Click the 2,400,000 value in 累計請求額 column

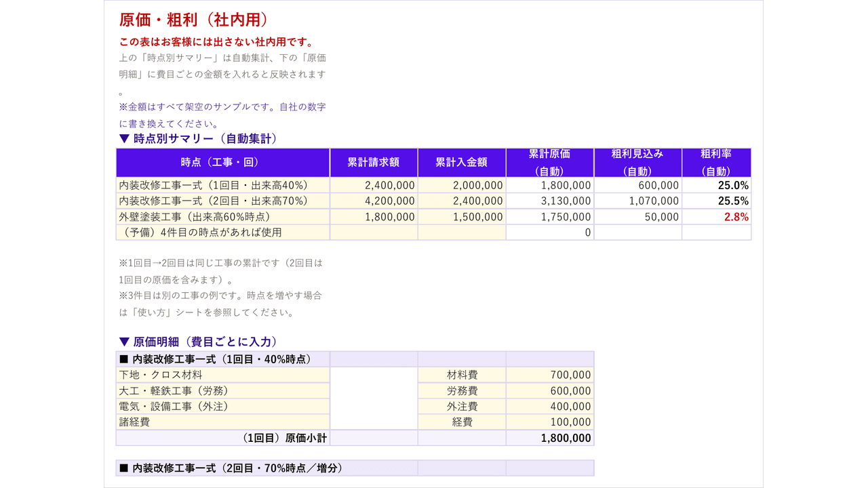(x=374, y=185)
